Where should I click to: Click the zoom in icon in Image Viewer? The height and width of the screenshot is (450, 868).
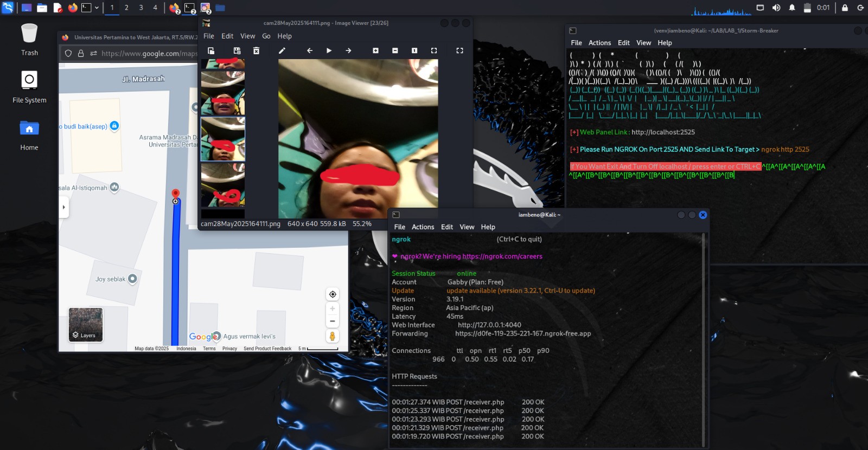pyautogui.click(x=375, y=50)
